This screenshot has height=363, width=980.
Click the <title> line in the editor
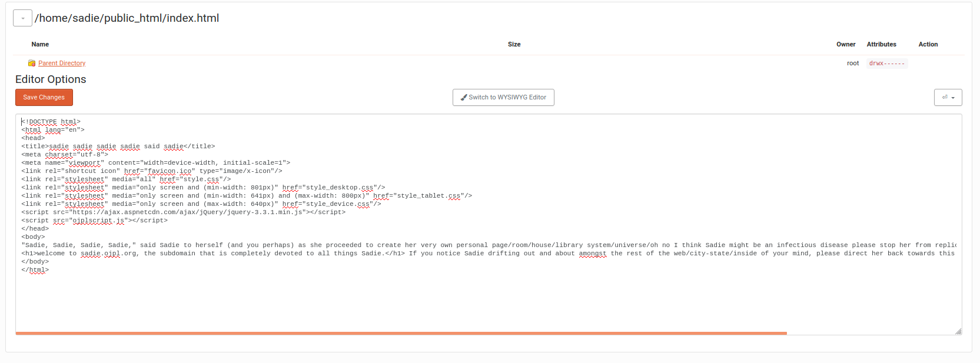[118, 146]
